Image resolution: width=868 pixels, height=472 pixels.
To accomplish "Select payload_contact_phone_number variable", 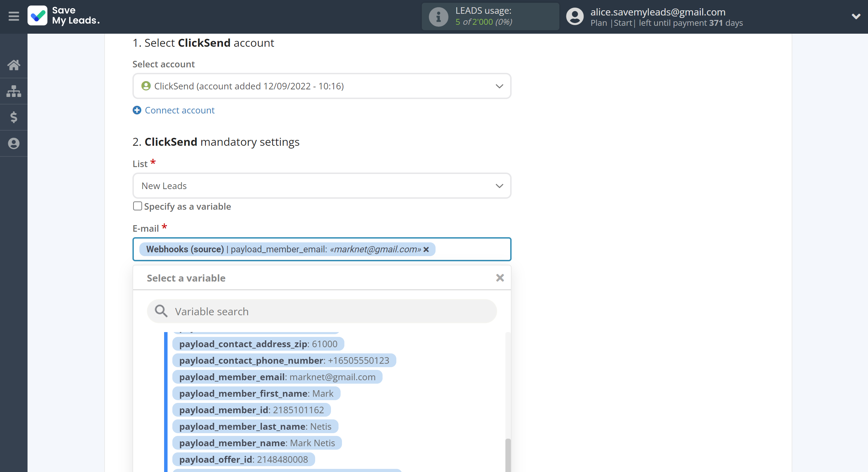I will pyautogui.click(x=284, y=360).
